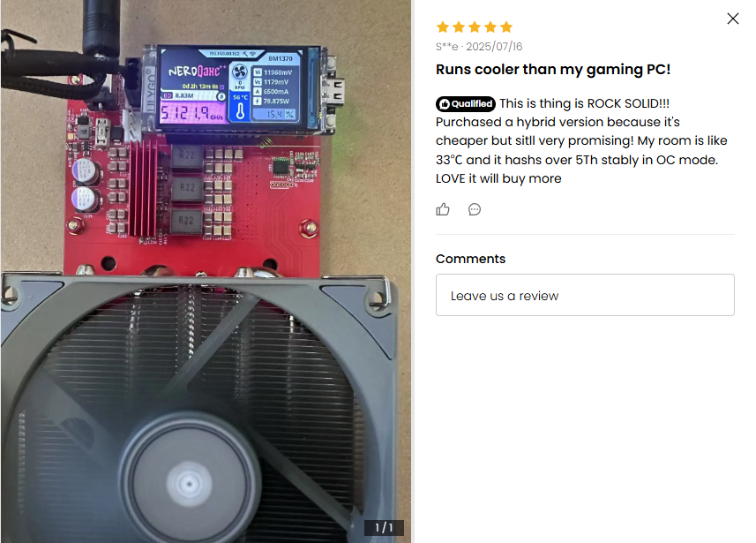
Task: Like the review with thumbs-up icon
Action: [443, 209]
